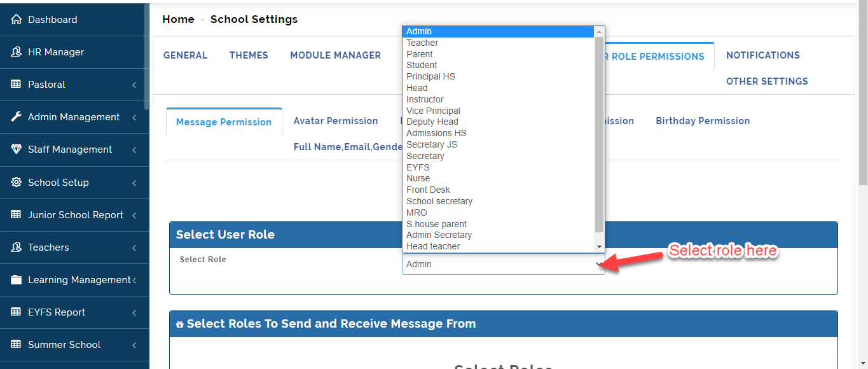Click the Summer School grid icon
The height and width of the screenshot is (369, 868).
(16, 345)
